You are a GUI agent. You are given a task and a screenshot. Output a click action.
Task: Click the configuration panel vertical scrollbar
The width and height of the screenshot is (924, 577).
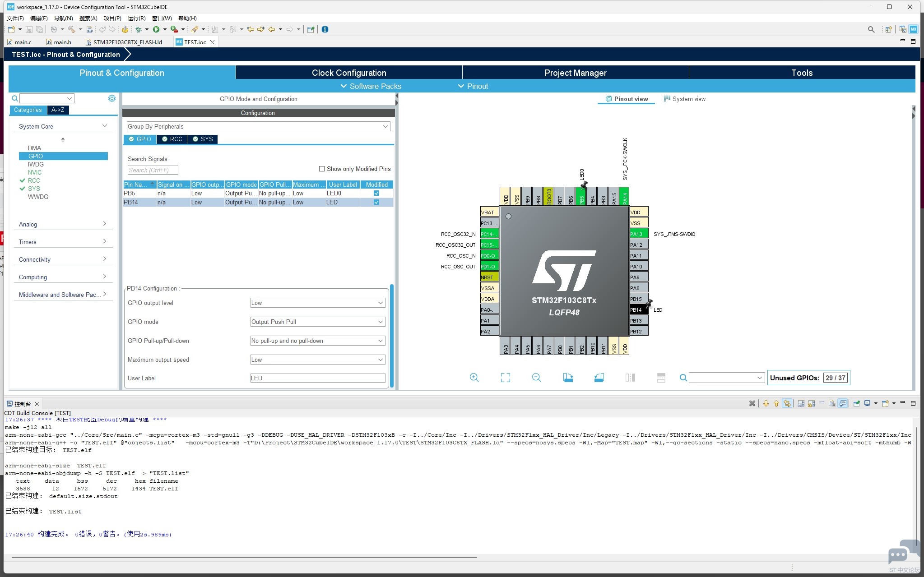pyautogui.click(x=391, y=335)
